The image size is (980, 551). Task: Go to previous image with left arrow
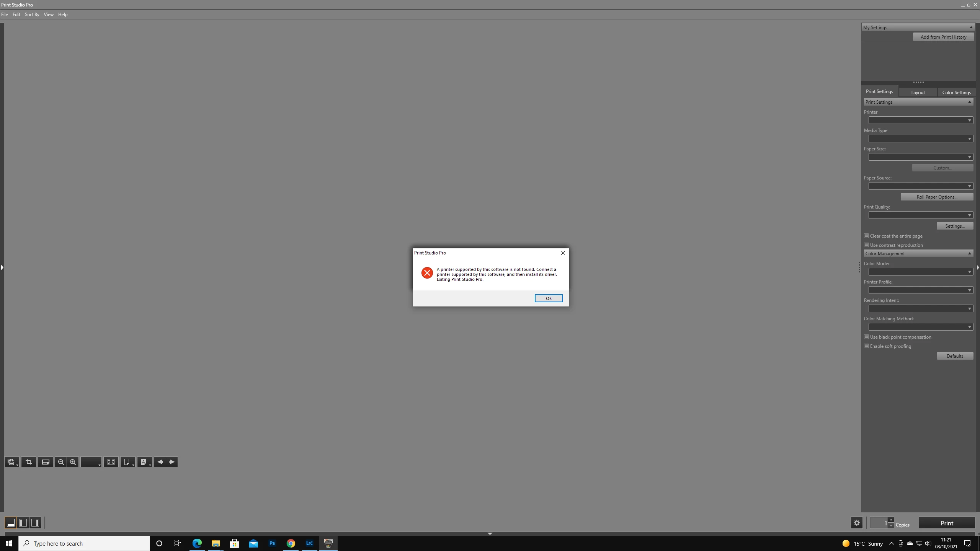[x=160, y=462]
